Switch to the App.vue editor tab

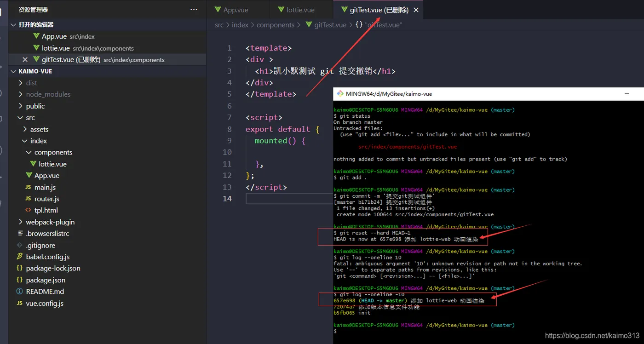[x=237, y=10]
